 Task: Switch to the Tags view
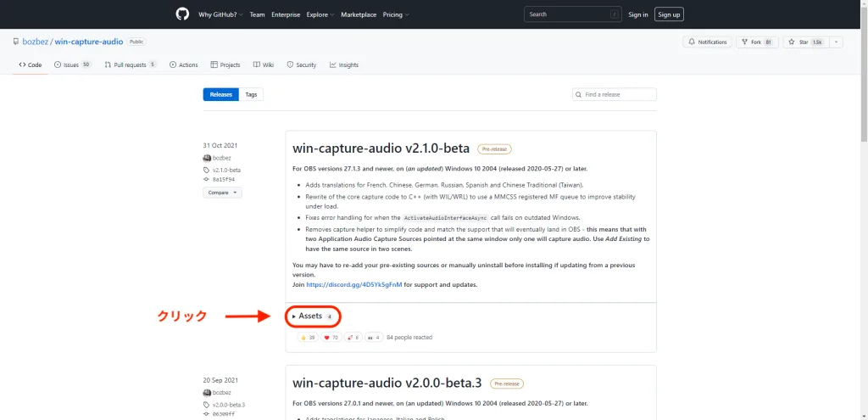click(x=251, y=95)
